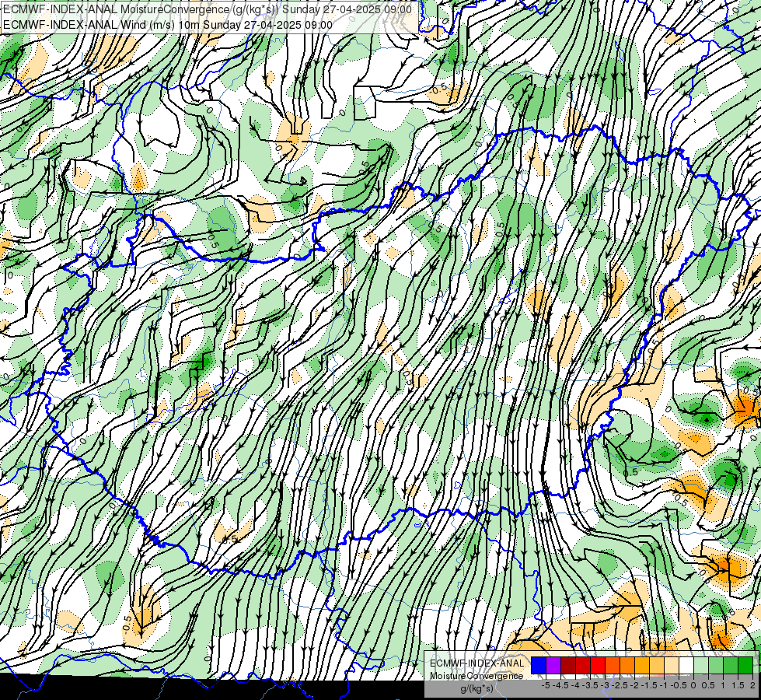Viewport: 761px width, 700px height.
Task: Click the purple swatch in the legend
Action: coord(553,665)
